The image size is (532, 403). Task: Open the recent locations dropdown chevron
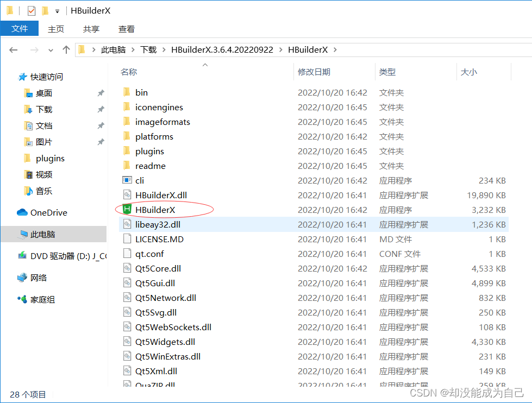click(51, 50)
